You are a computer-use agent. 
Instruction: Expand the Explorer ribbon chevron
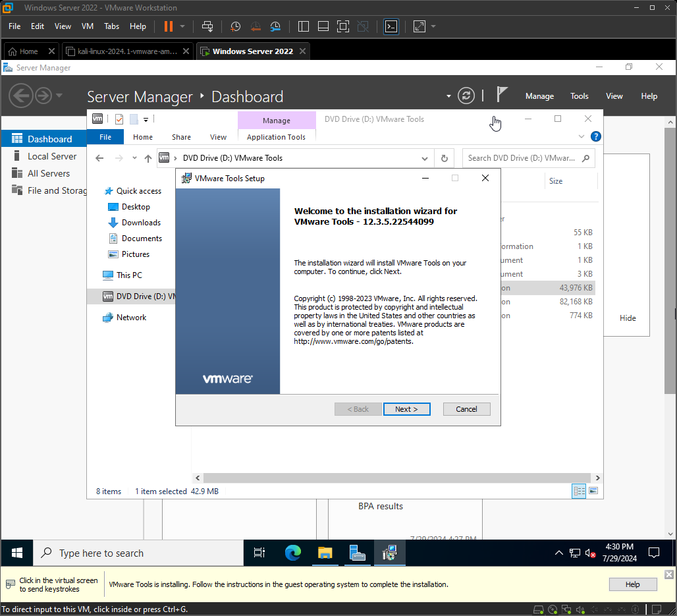(x=581, y=136)
